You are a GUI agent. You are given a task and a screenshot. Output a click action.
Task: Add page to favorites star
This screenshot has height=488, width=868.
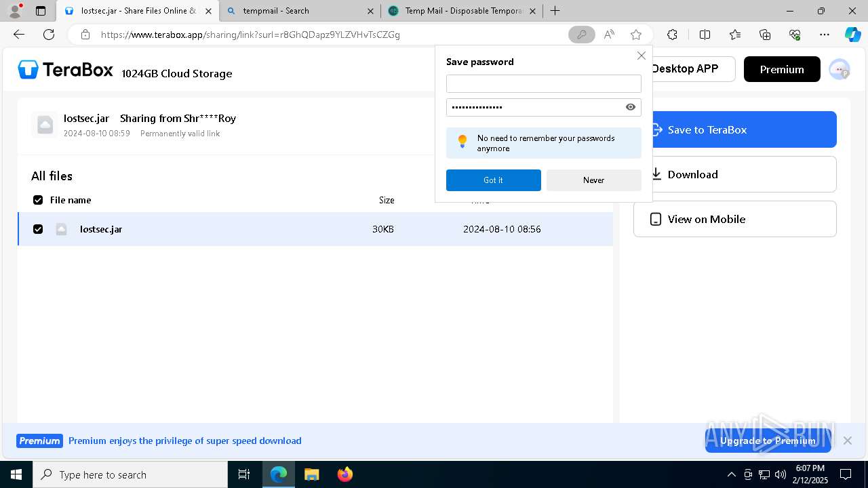click(635, 35)
